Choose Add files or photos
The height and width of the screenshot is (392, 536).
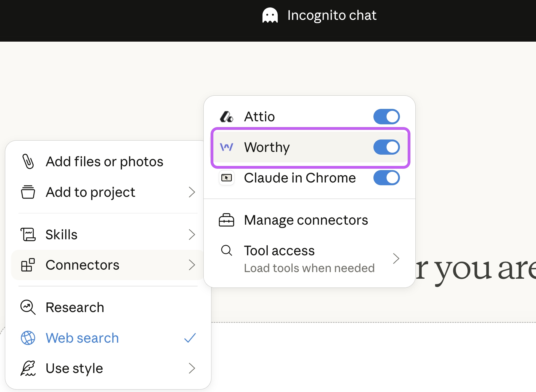coord(108,162)
